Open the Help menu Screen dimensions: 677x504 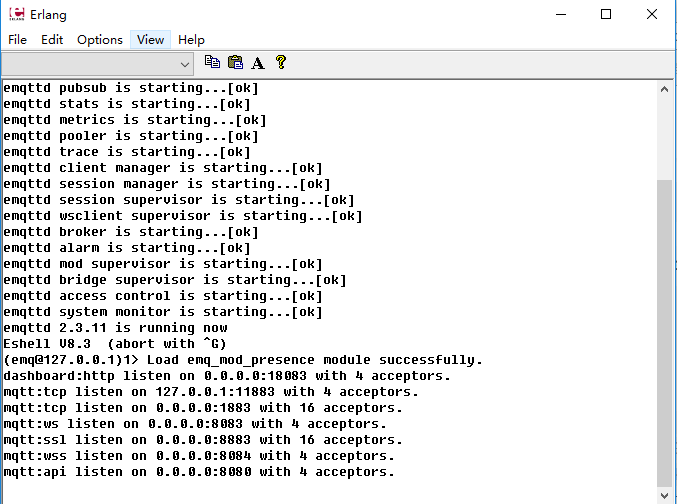[191, 40]
